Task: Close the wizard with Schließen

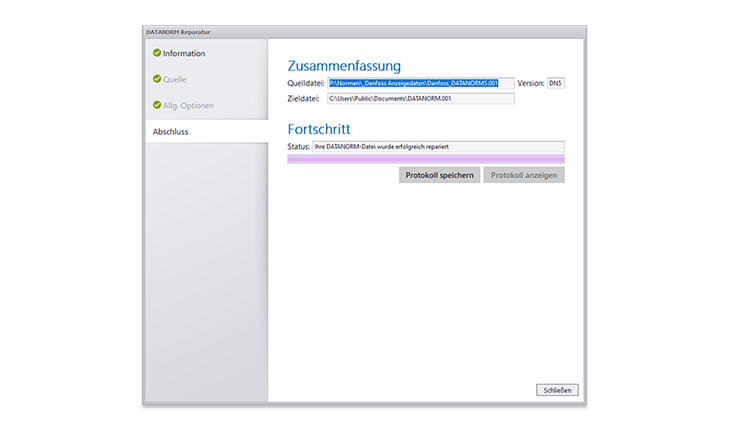Action: 557,390
